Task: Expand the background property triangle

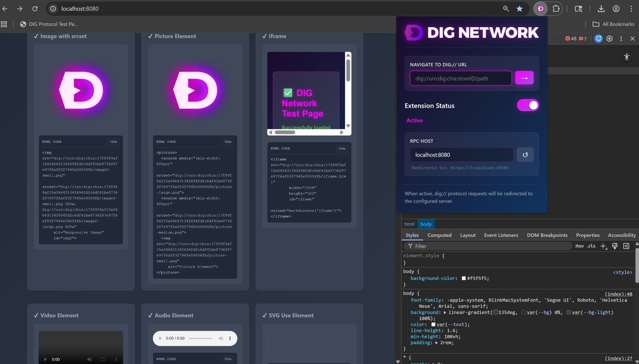Action: click(445, 312)
